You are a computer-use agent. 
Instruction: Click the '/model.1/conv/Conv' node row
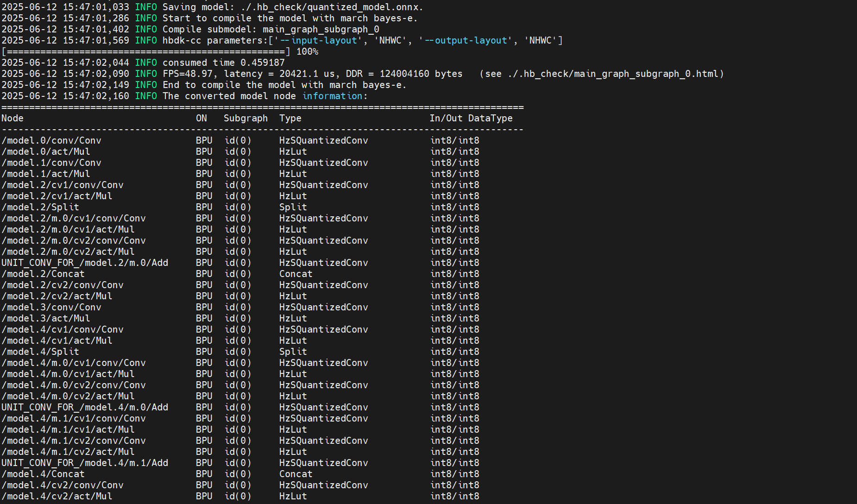[x=240, y=163]
